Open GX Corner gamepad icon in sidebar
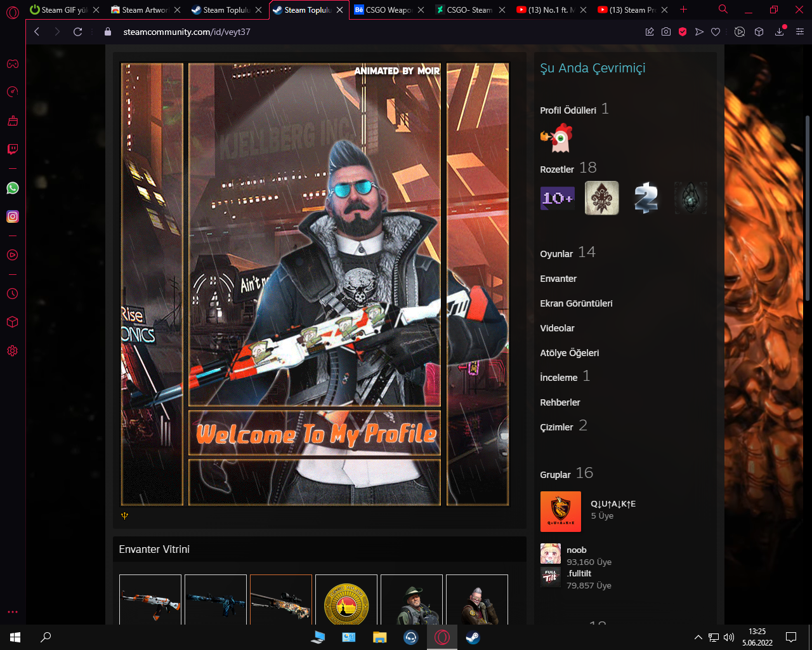812x650 pixels. click(x=13, y=63)
